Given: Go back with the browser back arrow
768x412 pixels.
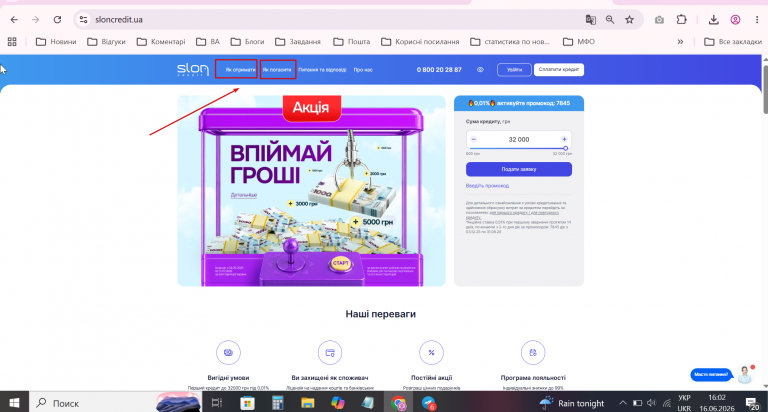Looking at the screenshot, I should (14, 20).
